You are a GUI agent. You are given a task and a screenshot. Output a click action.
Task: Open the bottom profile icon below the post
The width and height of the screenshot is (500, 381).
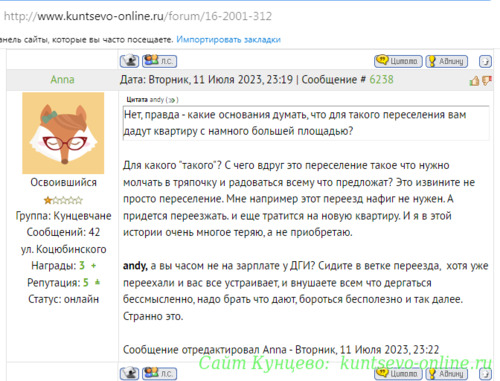point(129,373)
